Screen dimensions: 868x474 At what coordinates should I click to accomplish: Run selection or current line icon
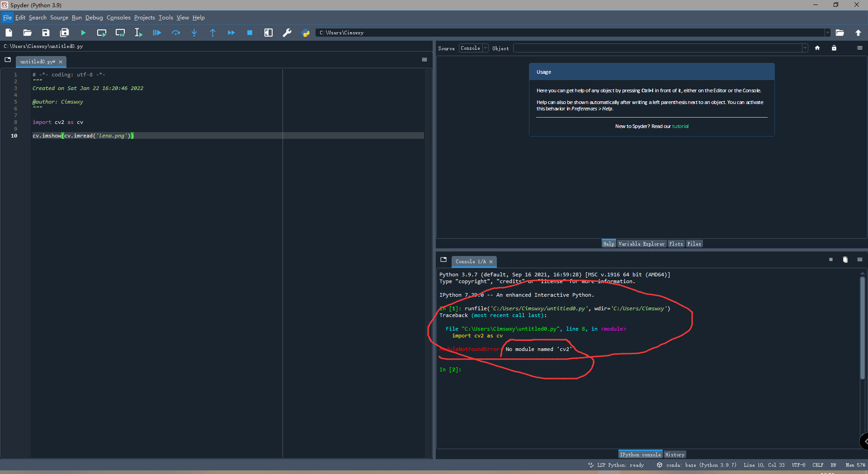138,33
